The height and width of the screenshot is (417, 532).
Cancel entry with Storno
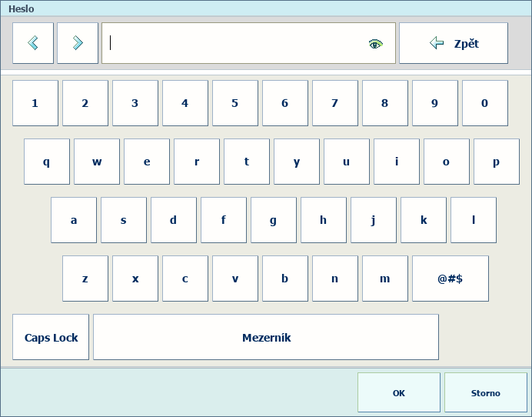tap(486, 392)
